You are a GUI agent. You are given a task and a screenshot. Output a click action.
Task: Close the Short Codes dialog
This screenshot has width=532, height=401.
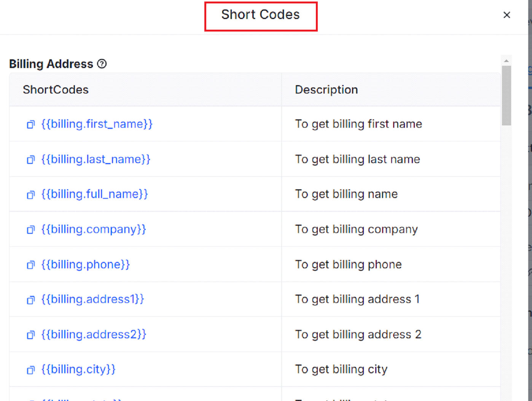(x=507, y=15)
